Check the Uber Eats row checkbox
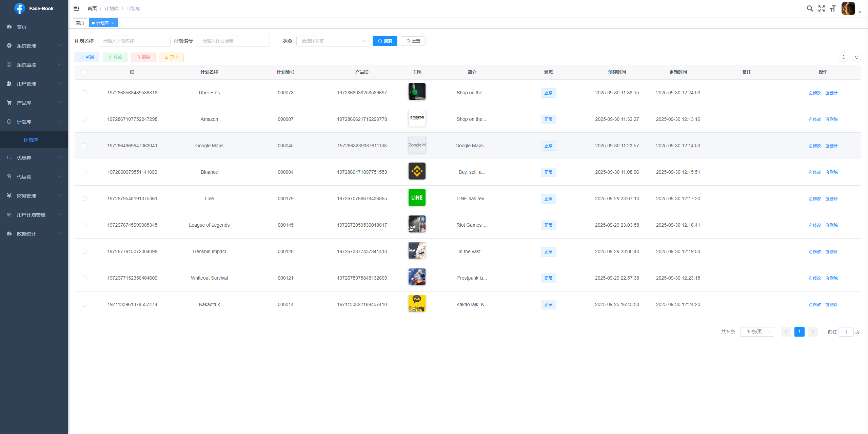 coord(84,93)
